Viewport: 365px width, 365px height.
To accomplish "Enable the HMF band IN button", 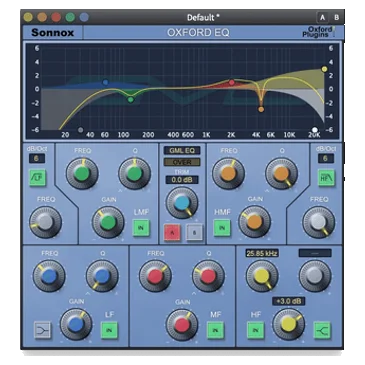I will tap(222, 228).
